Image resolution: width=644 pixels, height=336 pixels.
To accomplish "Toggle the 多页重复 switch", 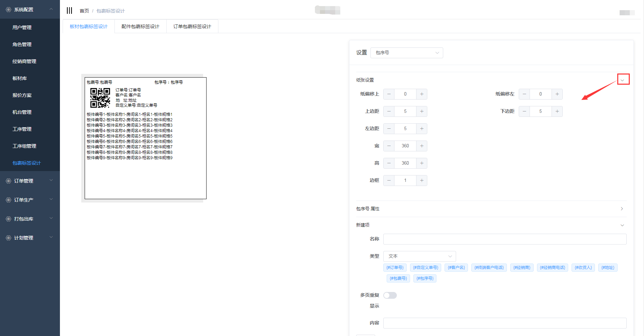I will (390, 295).
